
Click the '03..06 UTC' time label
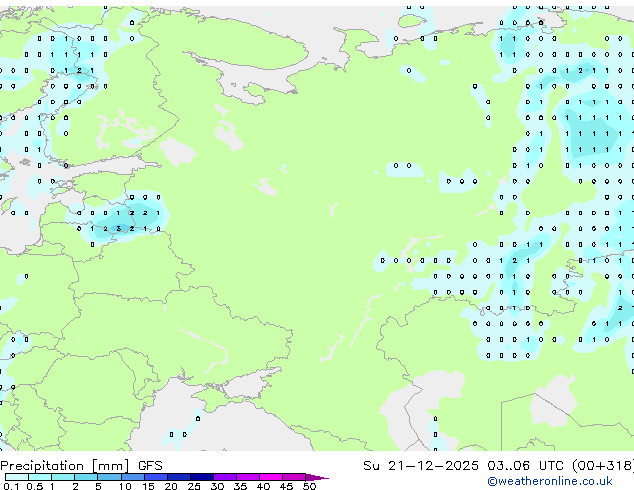[525, 466]
